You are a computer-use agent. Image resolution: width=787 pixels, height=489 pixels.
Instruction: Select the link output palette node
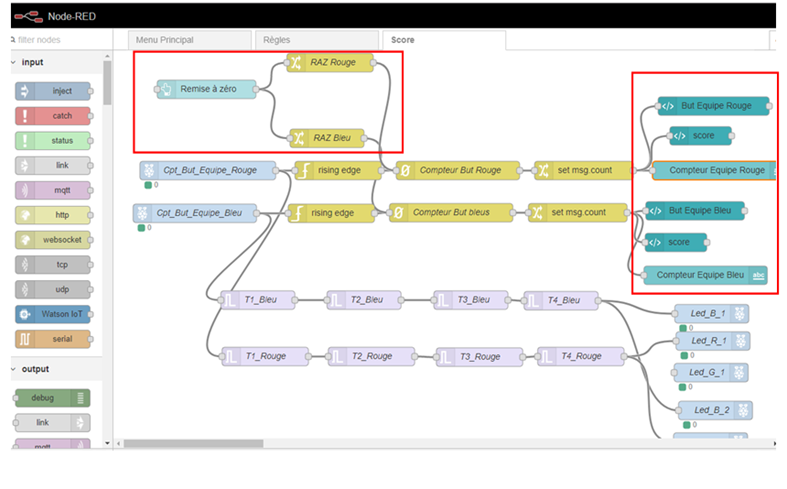tap(53, 423)
